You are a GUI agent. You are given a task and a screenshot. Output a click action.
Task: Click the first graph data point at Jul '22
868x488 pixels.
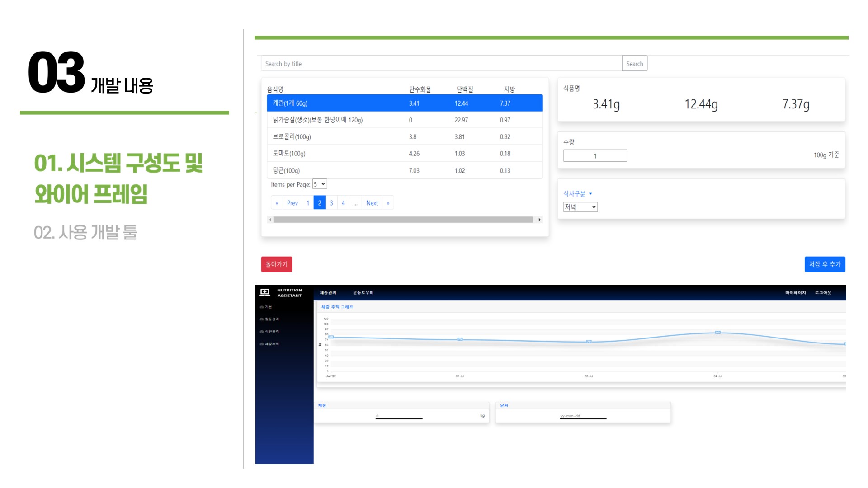[x=331, y=337]
